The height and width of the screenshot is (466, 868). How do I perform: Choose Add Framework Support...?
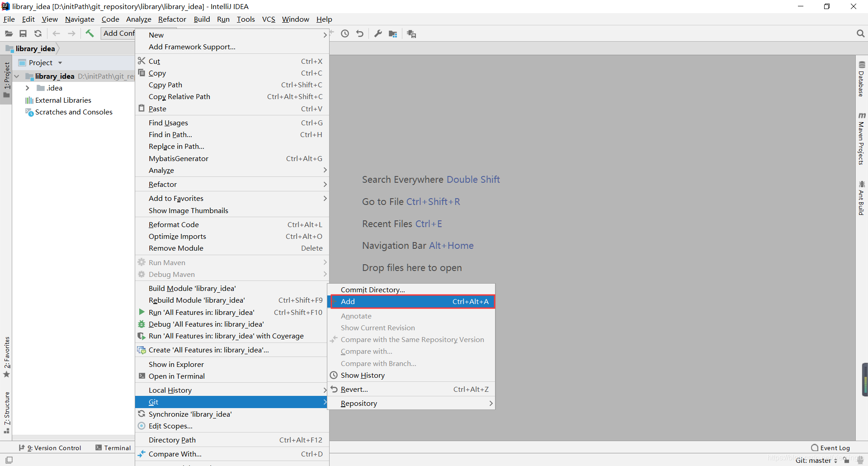(x=232, y=47)
